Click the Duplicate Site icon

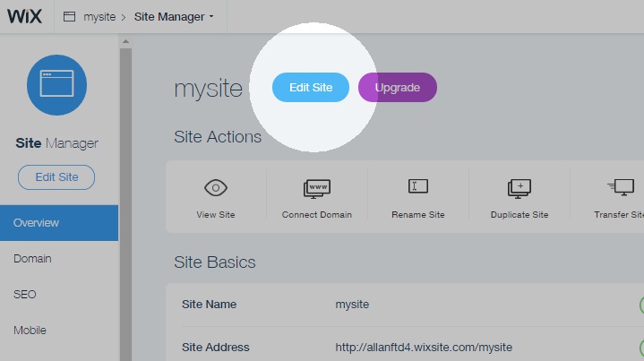pyautogui.click(x=519, y=188)
